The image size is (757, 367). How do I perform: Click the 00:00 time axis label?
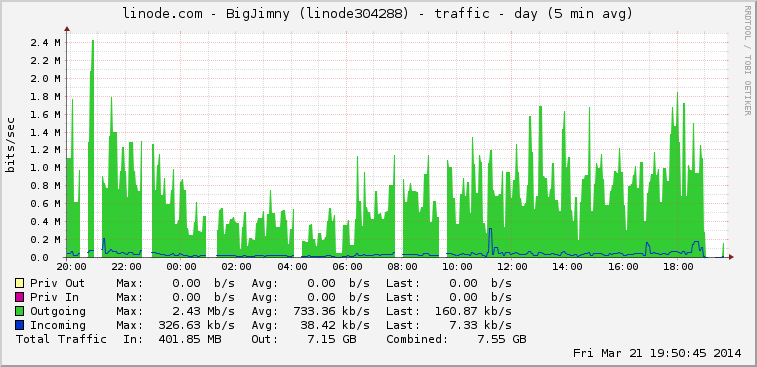181,267
